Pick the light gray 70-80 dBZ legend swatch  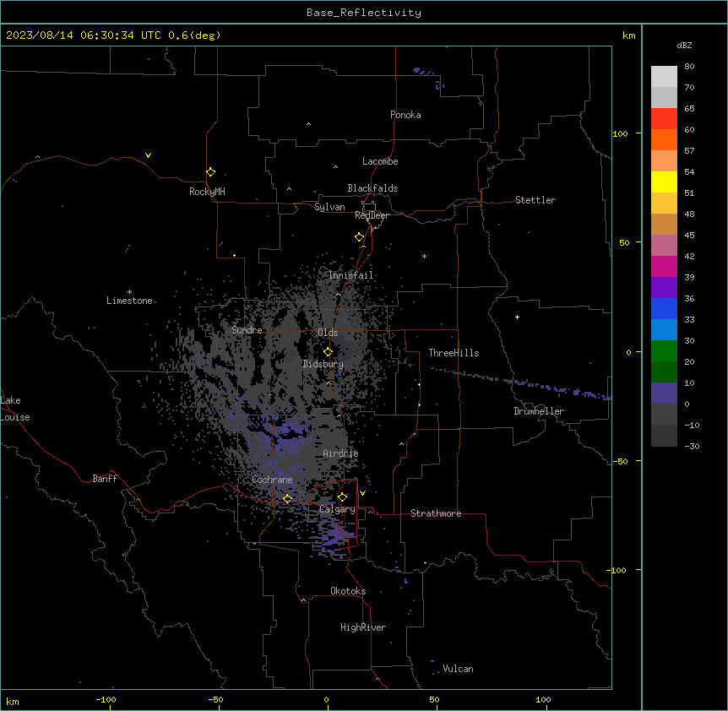(664, 77)
